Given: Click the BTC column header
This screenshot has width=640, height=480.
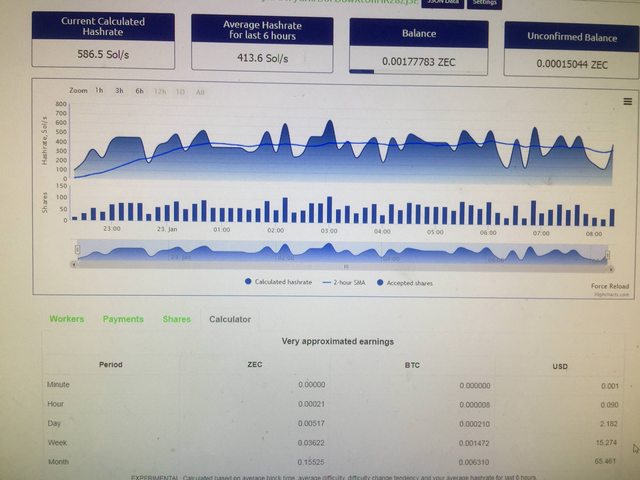Looking at the screenshot, I should (412, 365).
